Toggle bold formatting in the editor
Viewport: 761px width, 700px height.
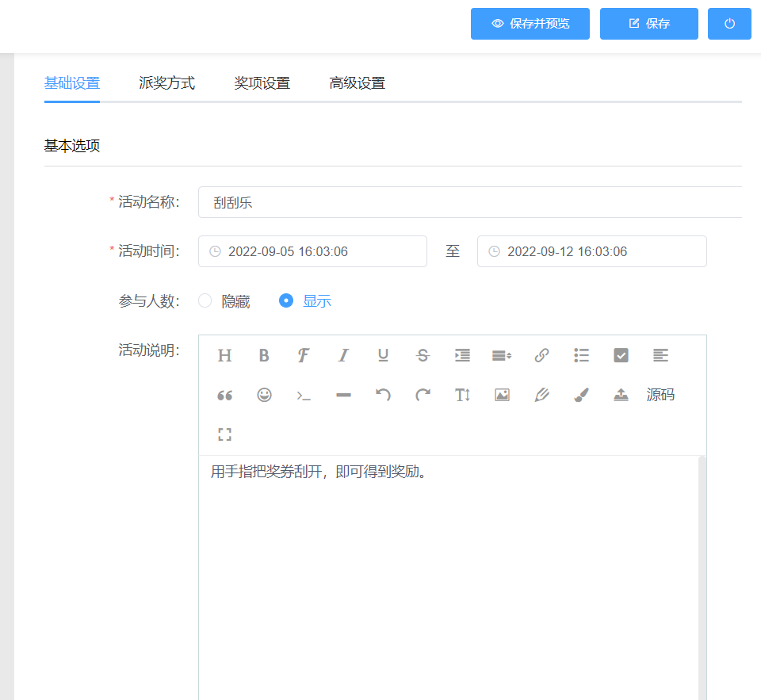pos(264,355)
